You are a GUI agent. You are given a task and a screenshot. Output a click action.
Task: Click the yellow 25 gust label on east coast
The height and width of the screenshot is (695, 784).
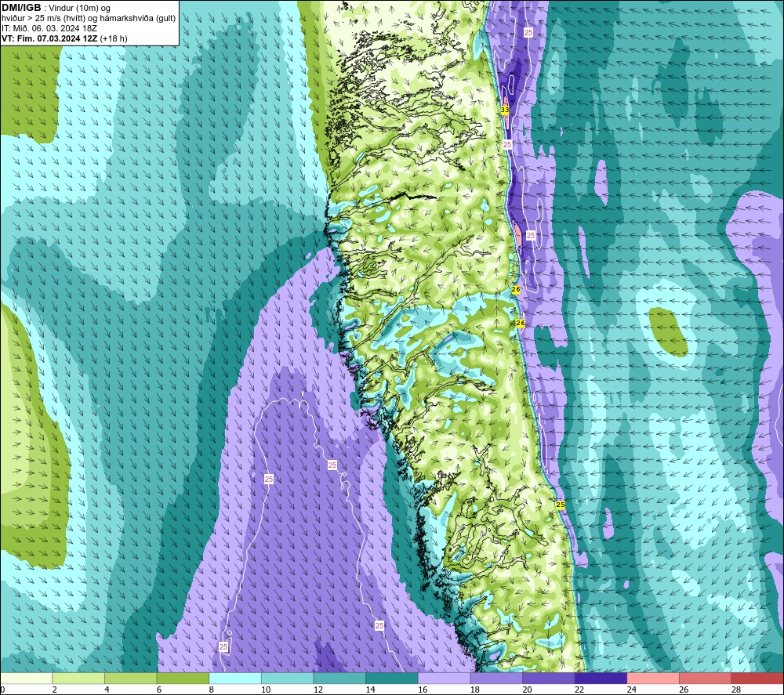click(x=561, y=505)
